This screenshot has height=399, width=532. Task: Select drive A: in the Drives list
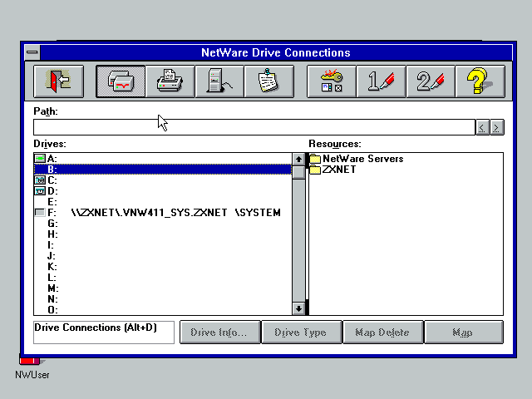click(x=163, y=159)
